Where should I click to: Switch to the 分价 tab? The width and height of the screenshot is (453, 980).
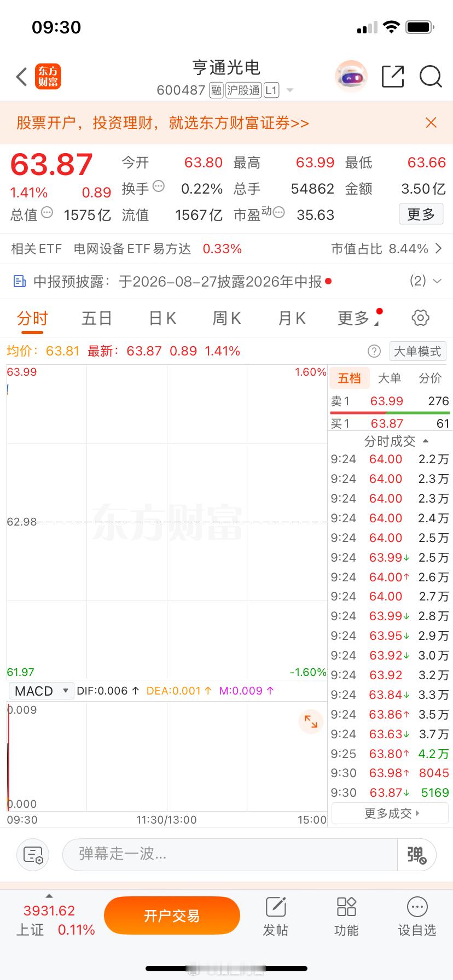430,378
